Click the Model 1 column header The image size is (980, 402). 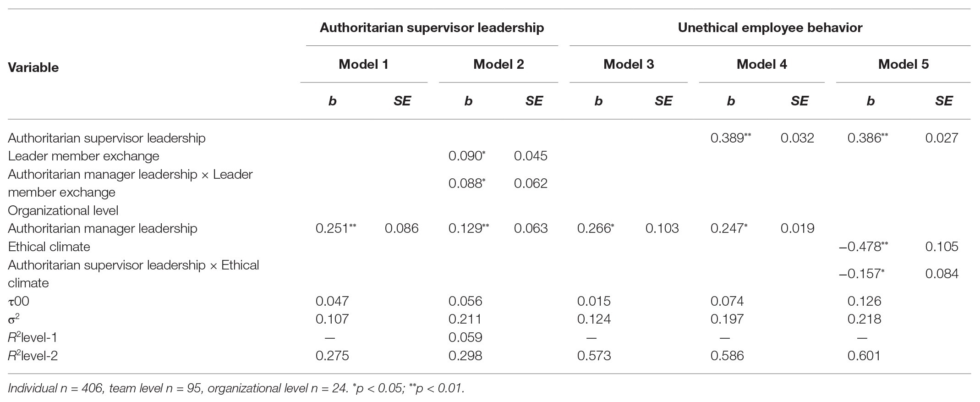coord(363,64)
